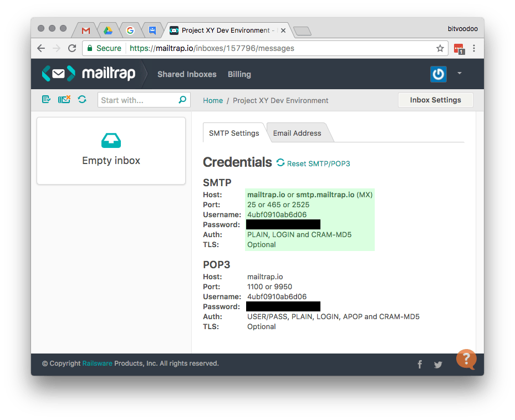Close the Project XY Dev Environment tab
Viewport: 515px width, 420px height.
(283, 30)
